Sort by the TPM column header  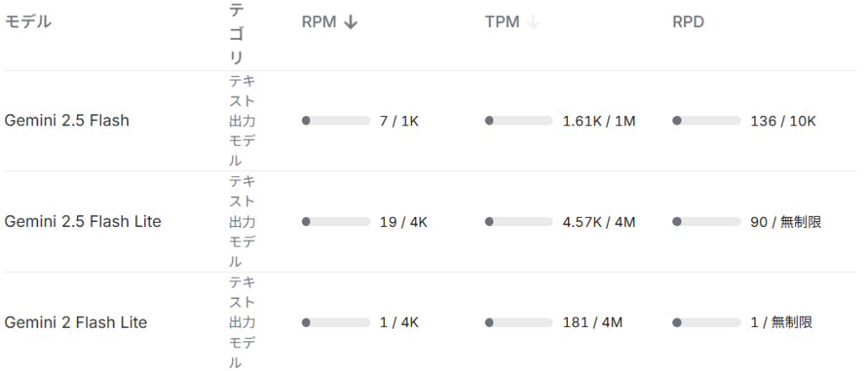click(x=502, y=23)
